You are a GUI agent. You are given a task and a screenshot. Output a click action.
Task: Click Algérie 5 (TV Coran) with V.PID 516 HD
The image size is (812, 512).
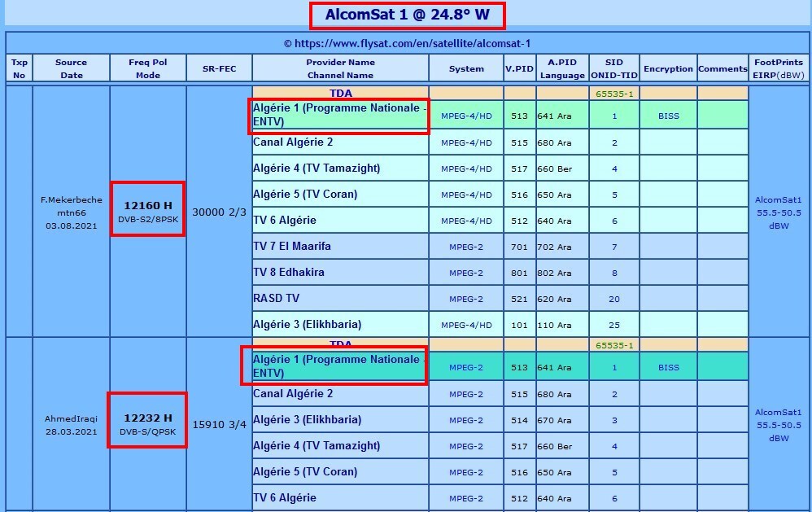click(x=305, y=194)
